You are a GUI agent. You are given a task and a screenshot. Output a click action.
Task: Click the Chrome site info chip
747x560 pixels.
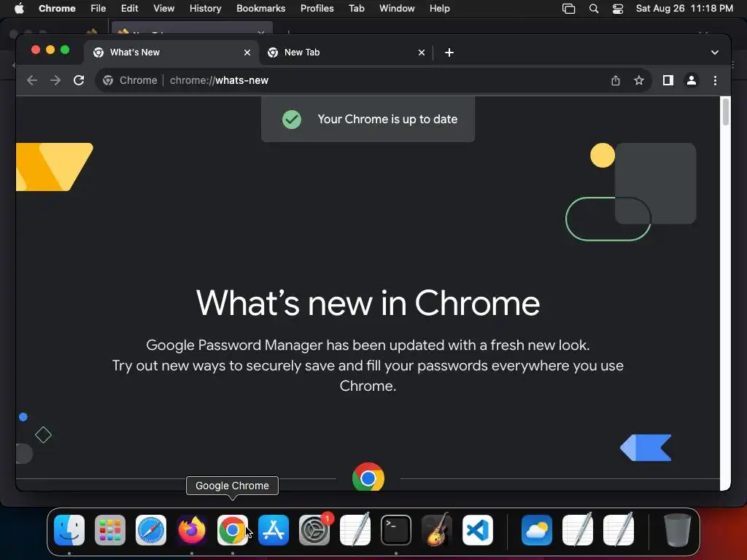point(130,80)
